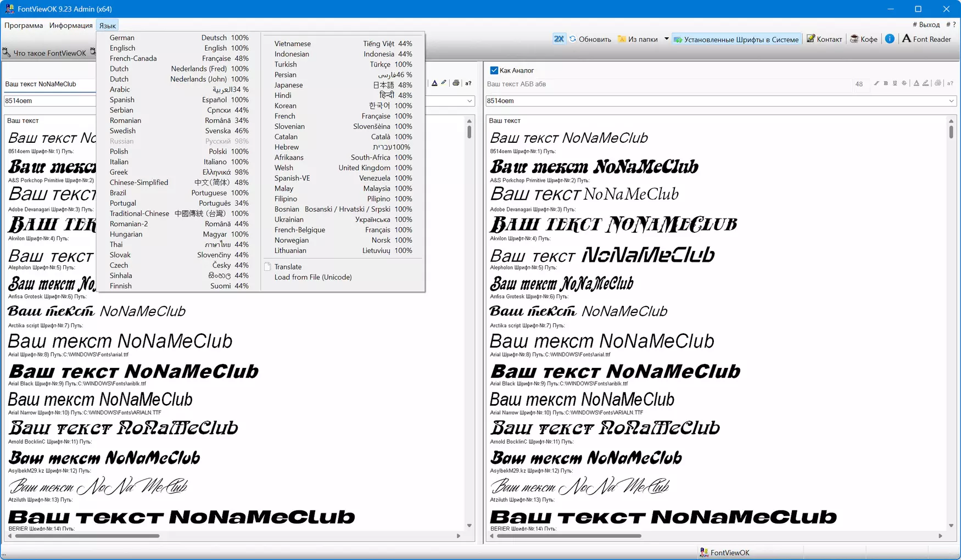
Task: Click the Aziluth font sample in right panel
Action: pos(580,486)
